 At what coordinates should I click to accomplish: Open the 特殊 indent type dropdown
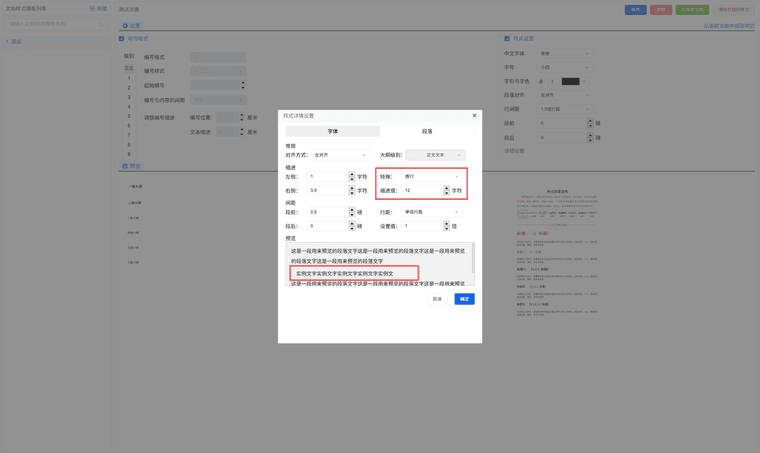point(431,176)
